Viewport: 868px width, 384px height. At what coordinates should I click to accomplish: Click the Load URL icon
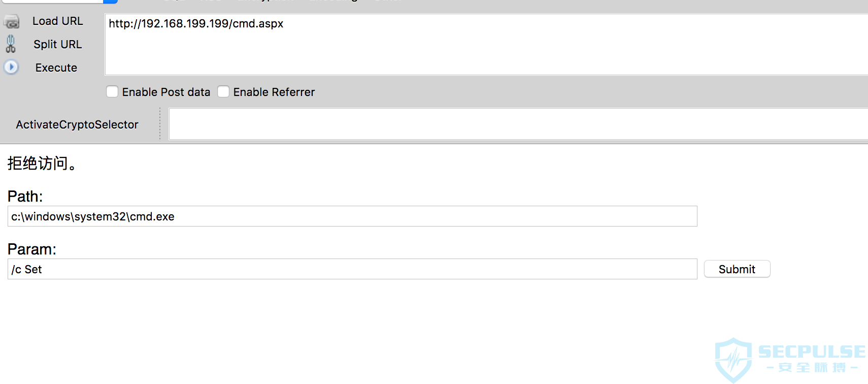pos(11,22)
